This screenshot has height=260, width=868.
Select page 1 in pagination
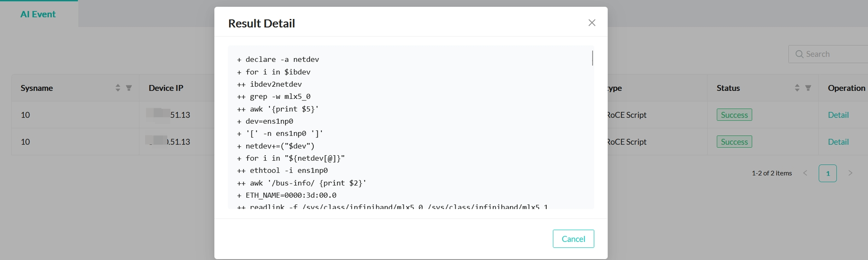pos(827,173)
